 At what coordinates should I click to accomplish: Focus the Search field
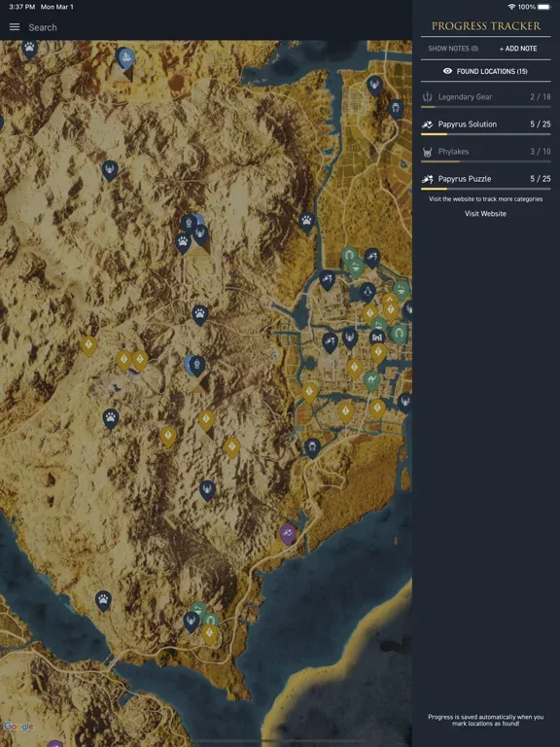pos(43,27)
